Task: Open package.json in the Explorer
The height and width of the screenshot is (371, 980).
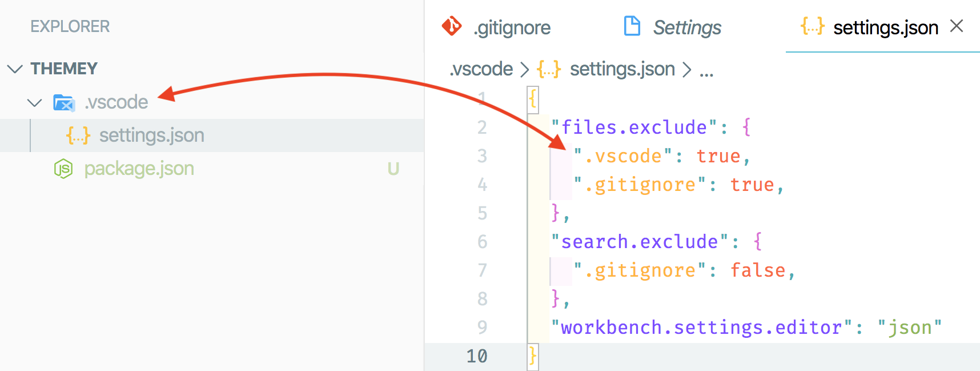Action: [x=139, y=169]
